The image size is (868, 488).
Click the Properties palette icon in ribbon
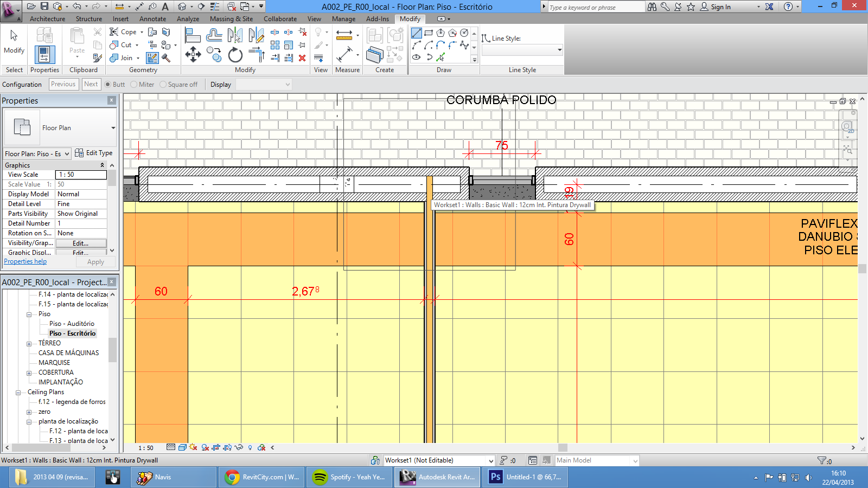(44, 55)
